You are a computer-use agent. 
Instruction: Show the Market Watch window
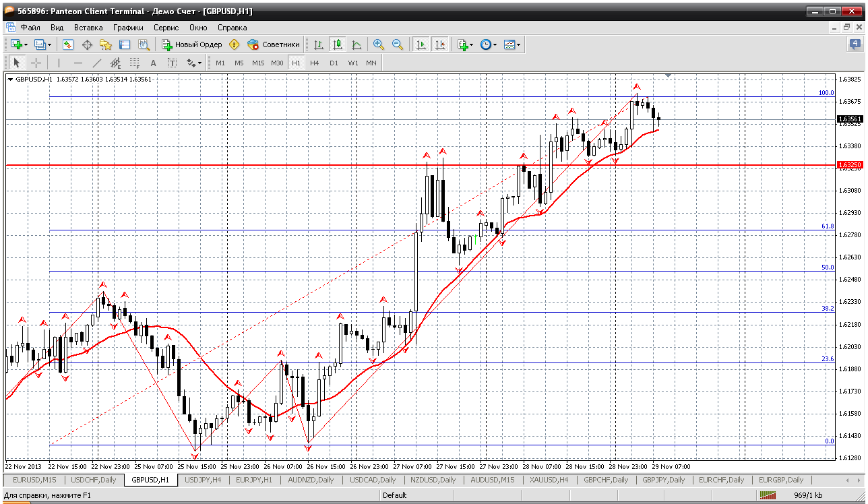[x=68, y=44]
